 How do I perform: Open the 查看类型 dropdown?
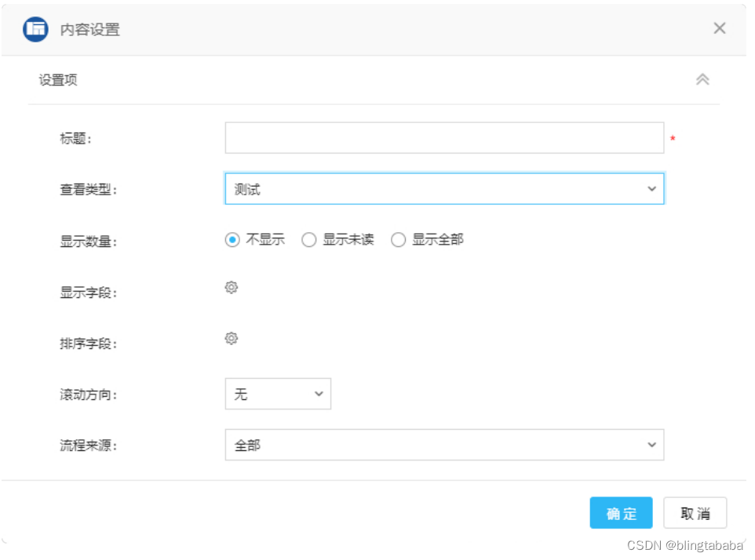click(444, 188)
